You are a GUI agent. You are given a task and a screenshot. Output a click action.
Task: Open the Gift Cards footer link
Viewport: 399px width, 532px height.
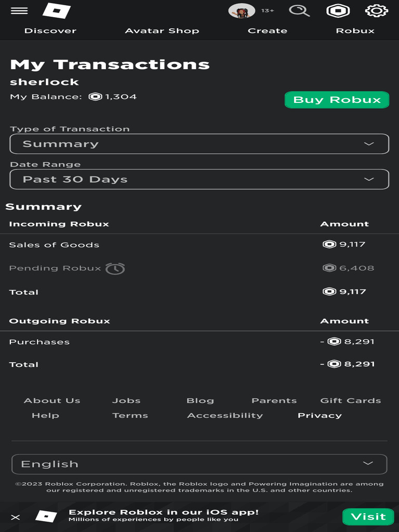(x=351, y=401)
